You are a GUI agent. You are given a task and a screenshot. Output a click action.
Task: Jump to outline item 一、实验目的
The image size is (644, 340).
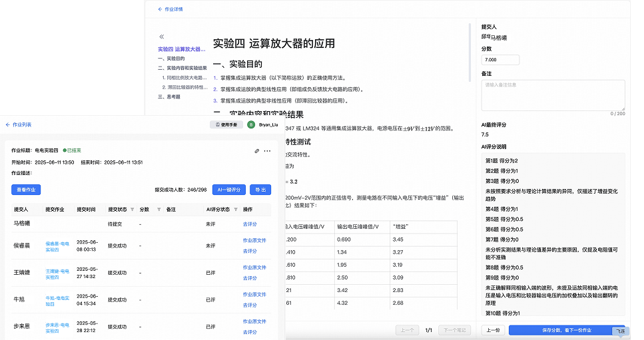coord(171,59)
